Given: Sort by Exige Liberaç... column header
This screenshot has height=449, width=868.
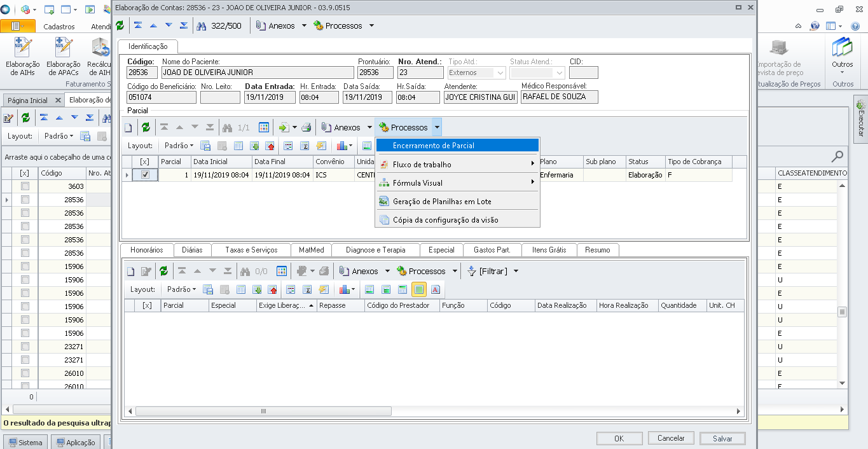Looking at the screenshot, I should [x=286, y=305].
